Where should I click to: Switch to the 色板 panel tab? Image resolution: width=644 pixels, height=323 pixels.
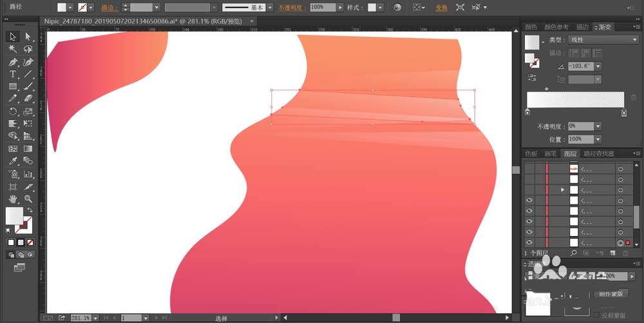click(x=531, y=153)
